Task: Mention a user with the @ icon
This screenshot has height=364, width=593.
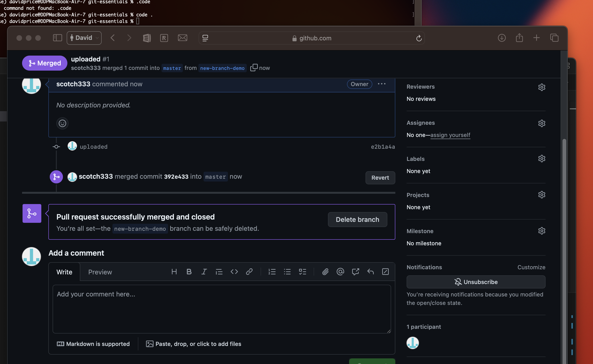Action: point(340,272)
